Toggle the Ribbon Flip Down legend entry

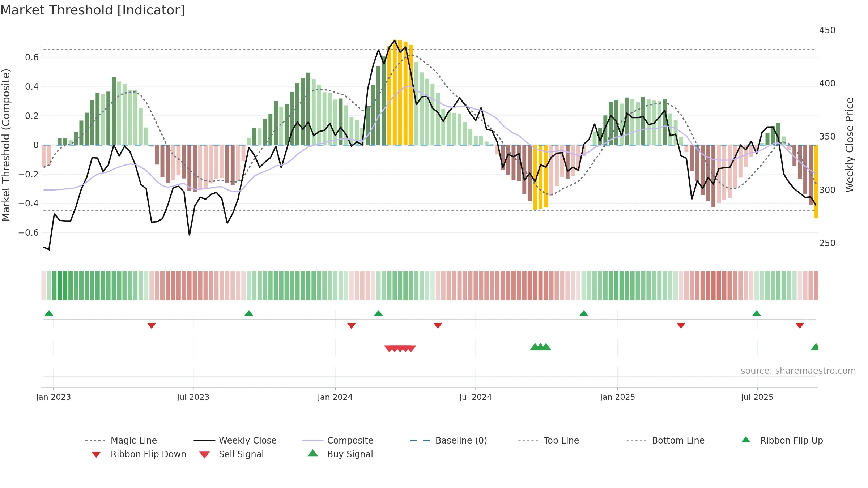[139, 454]
